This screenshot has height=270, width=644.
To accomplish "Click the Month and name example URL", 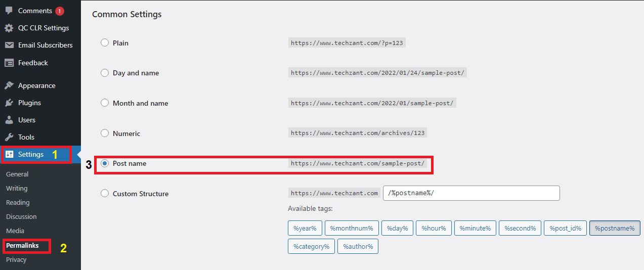I will (x=373, y=103).
